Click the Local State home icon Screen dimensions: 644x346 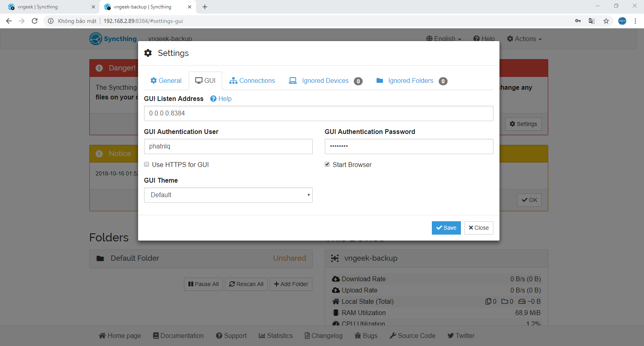[336, 301]
